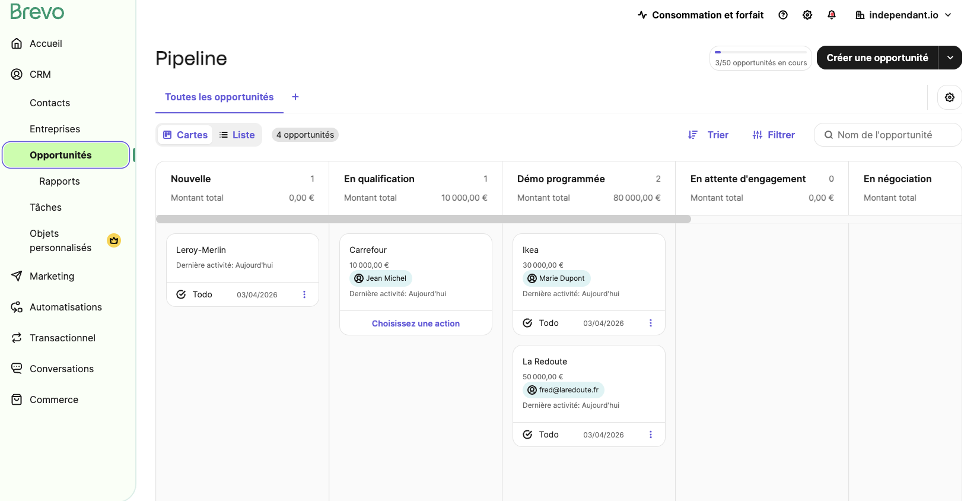
Task: Click Choisissez une action on Carrefour card
Action: point(416,324)
